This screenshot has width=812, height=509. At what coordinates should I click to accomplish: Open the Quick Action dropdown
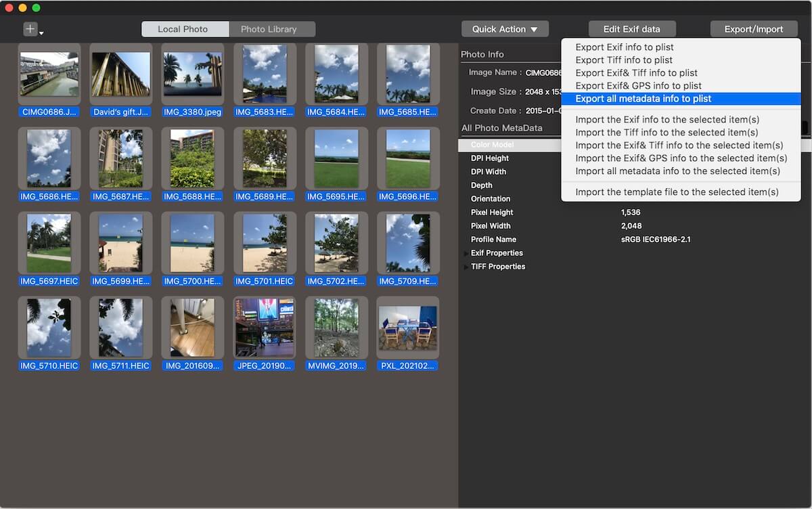tap(505, 29)
